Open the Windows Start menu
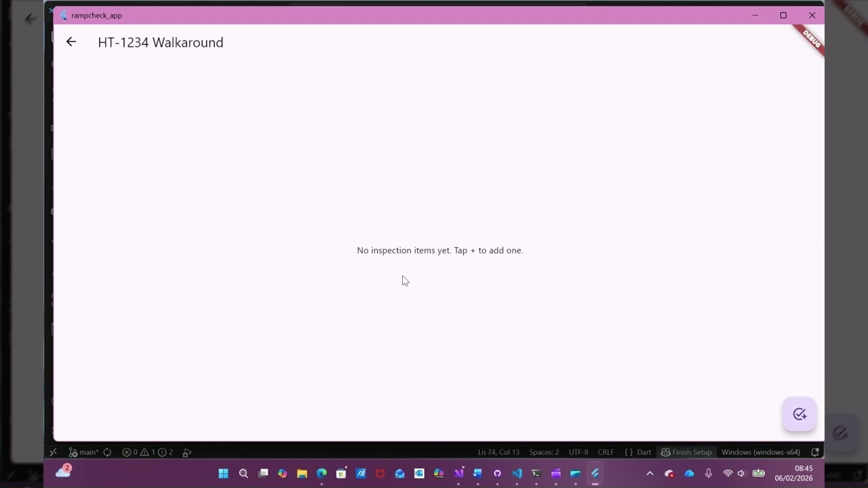Image resolution: width=868 pixels, height=488 pixels. tap(223, 473)
